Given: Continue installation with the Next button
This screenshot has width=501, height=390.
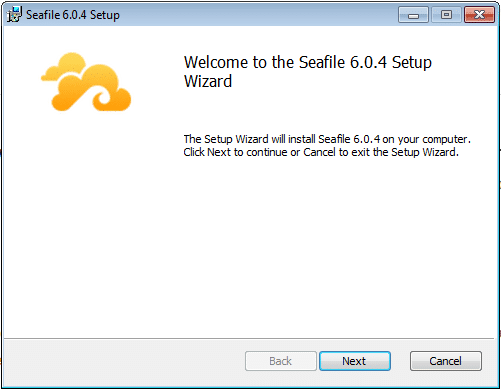Looking at the screenshot, I should 355,361.
